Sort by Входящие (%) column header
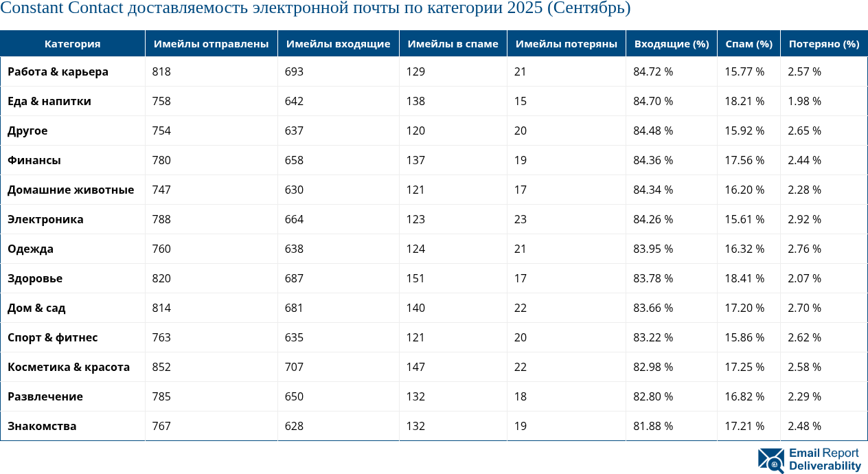Viewport: 868px width, 474px height. click(671, 44)
